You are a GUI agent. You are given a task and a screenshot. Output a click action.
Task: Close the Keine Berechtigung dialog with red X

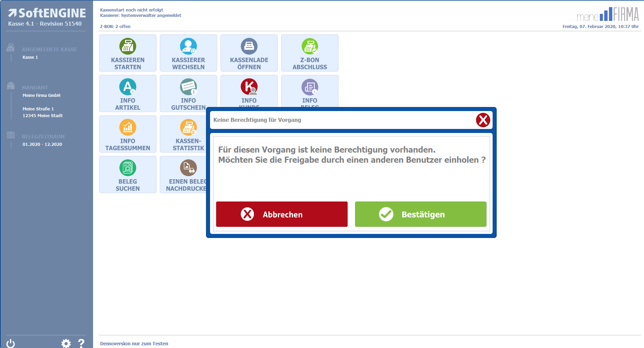[483, 120]
